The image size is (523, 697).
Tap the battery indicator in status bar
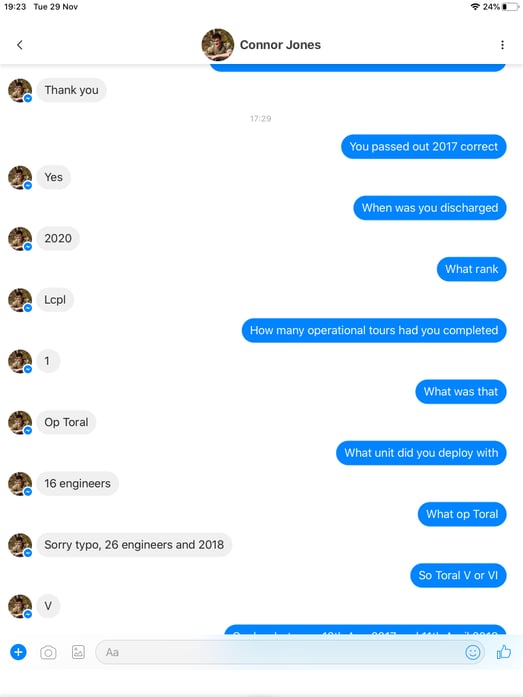510,7
